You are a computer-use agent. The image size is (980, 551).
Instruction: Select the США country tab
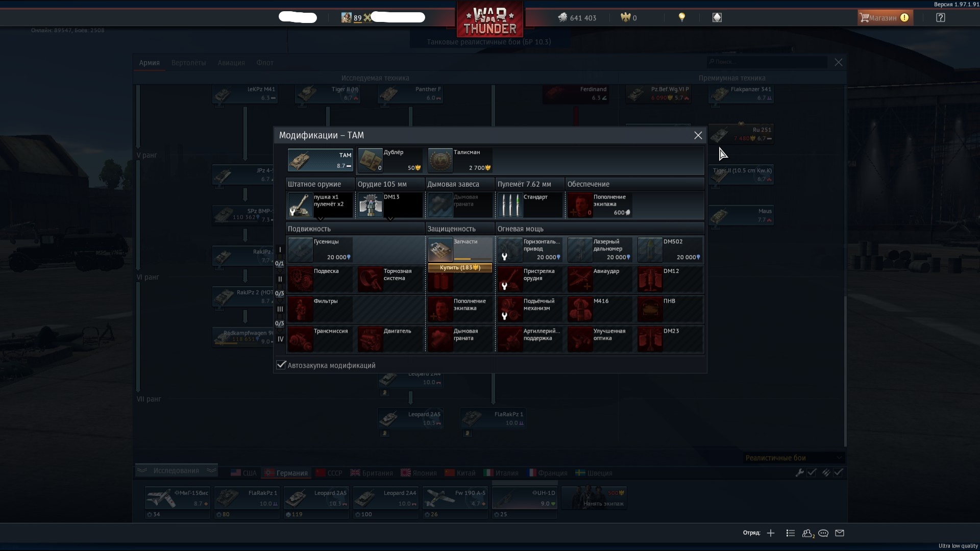[244, 473]
